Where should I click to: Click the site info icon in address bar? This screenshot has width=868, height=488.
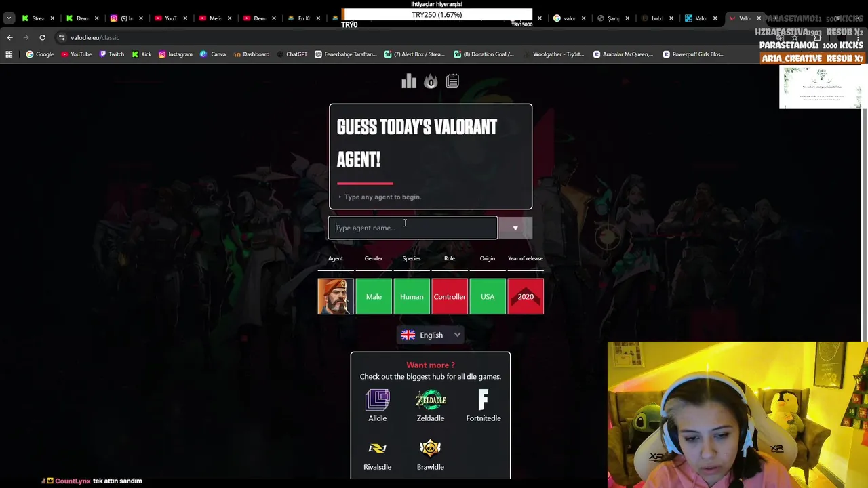click(x=62, y=37)
